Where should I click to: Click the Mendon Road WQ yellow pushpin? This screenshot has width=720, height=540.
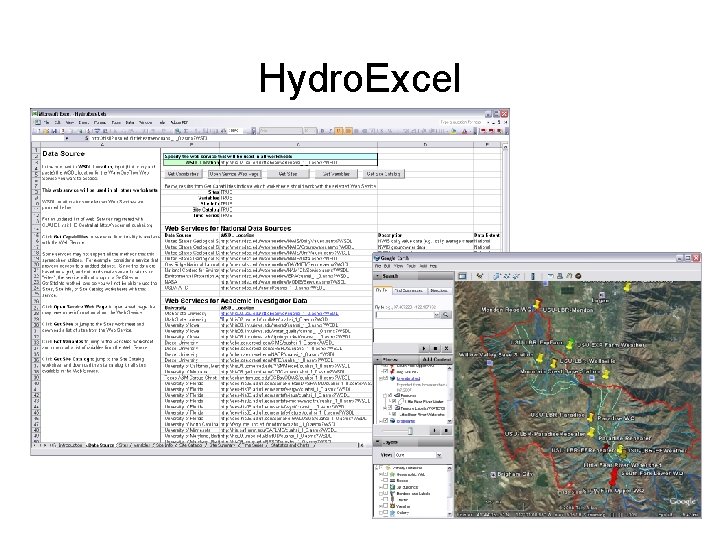(537, 305)
